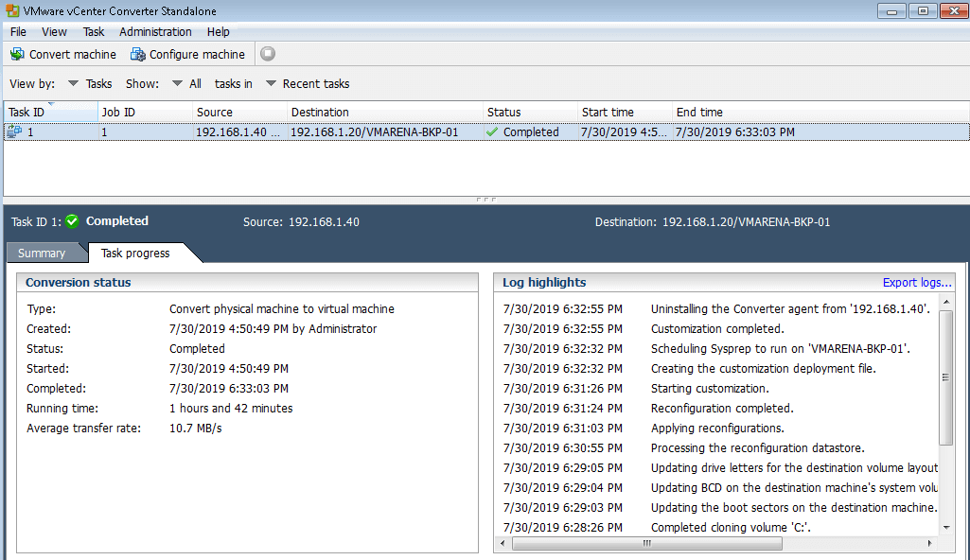
Task: Maximize the vCenter Converter window
Action: pyautogui.click(x=923, y=10)
